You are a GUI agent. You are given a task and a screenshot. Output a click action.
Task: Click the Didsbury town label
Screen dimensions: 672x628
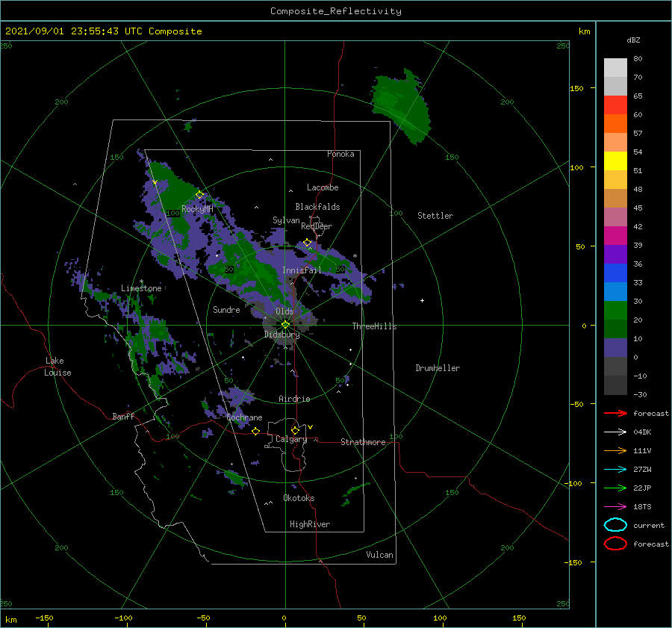click(282, 335)
